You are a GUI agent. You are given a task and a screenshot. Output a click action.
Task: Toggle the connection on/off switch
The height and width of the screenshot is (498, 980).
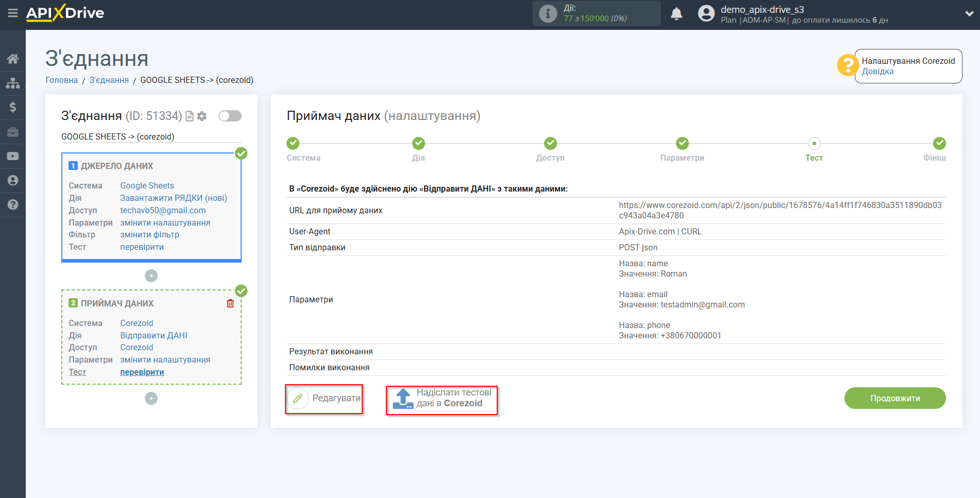[230, 116]
